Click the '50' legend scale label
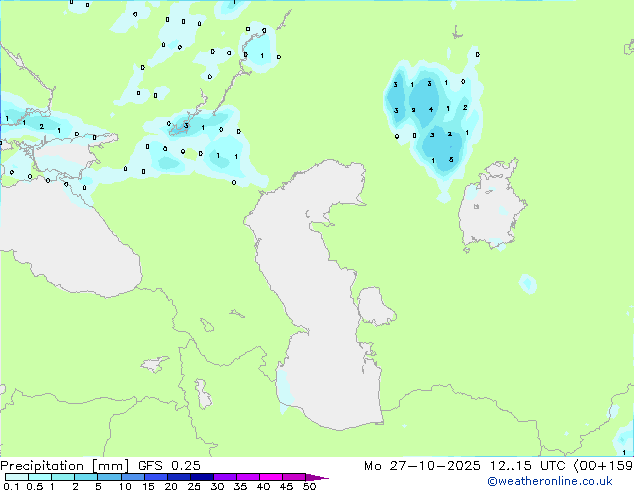 click(x=309, y=486)
